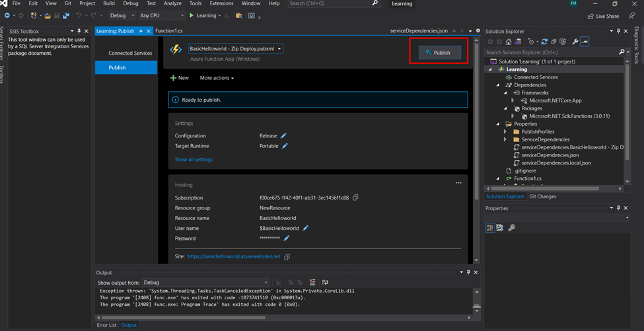Expand the PublishProfiles folder
This screenshot has height=331, width=644.
(505, 132)
